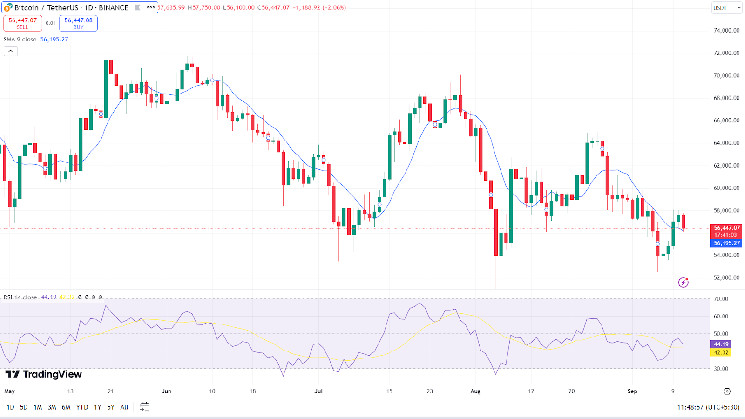Collapse the indicator legend arrow

10,51
